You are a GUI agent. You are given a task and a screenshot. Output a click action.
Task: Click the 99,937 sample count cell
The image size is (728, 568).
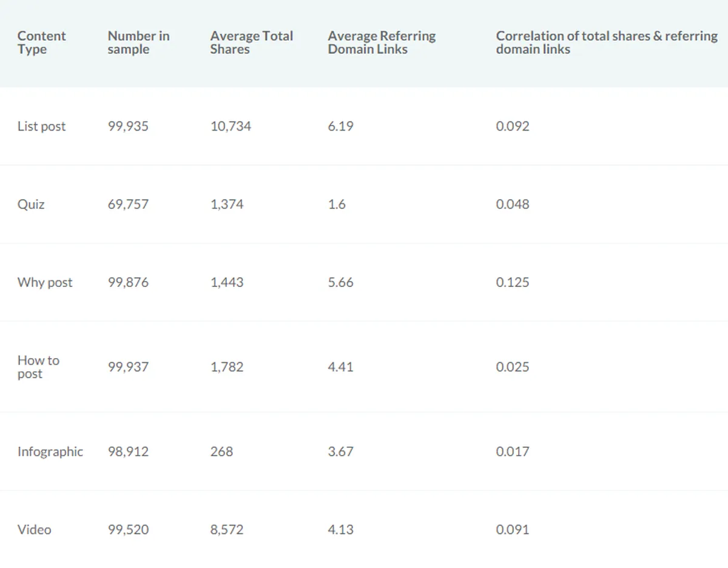[128, 367]
